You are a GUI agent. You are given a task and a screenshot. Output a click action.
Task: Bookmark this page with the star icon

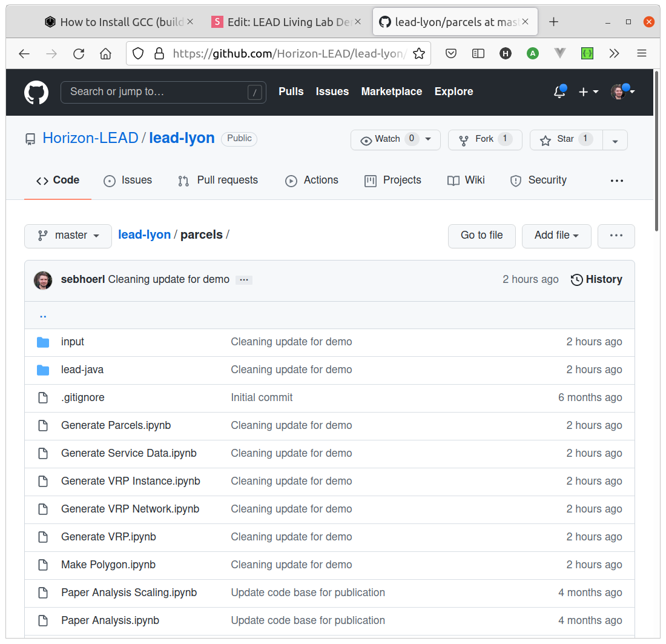click(419, 53)
